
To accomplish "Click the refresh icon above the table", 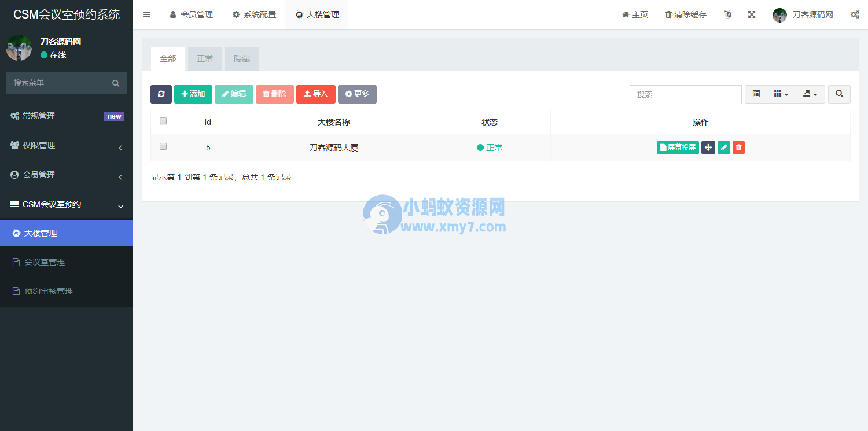I will [161, 94].
